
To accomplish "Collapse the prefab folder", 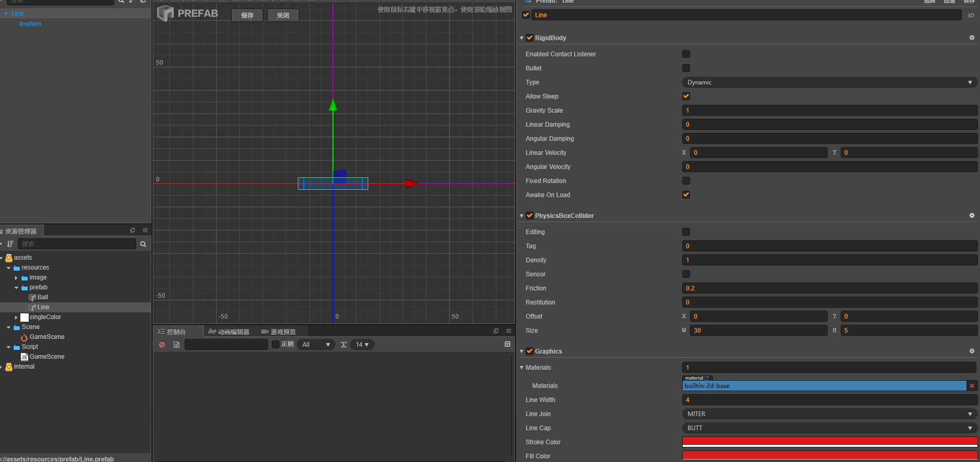I will coord(16,288).
